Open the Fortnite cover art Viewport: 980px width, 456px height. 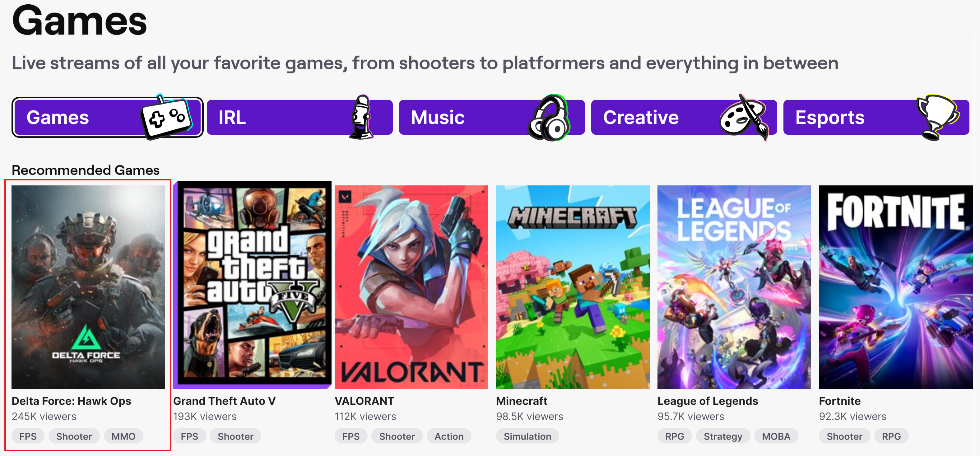895,287
